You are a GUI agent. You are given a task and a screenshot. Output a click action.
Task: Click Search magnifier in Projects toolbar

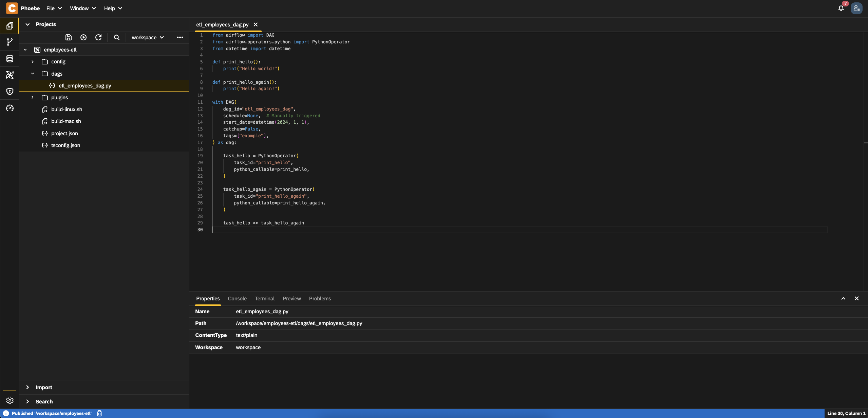click(117, 37)
